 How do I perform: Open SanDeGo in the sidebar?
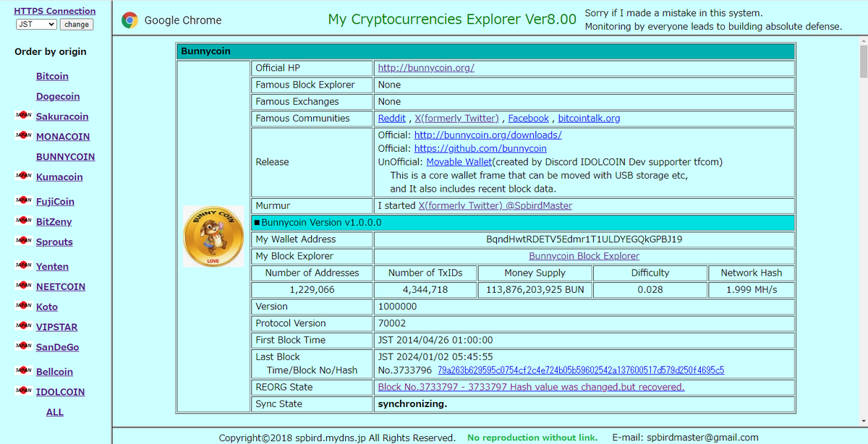[58, 348]
